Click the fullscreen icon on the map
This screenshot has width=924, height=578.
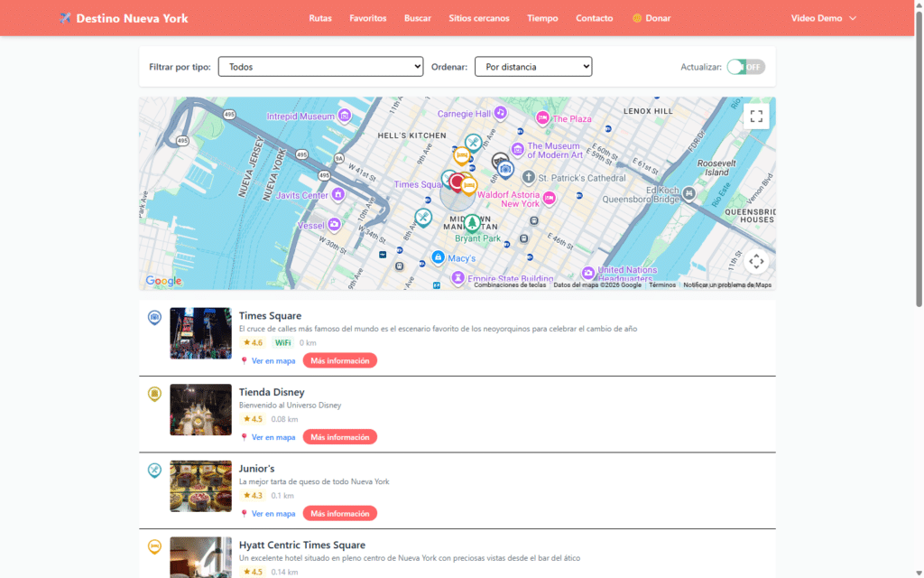coord(756,116)
